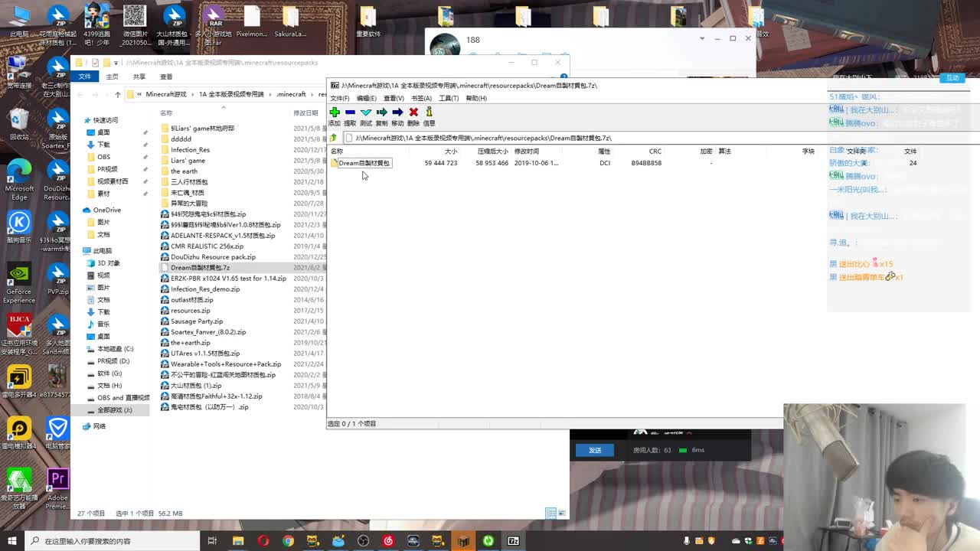Click the up-one-level folder arrow in 7-Zip
The height and width of the screenshot is (551, 980).
[333, 138]
